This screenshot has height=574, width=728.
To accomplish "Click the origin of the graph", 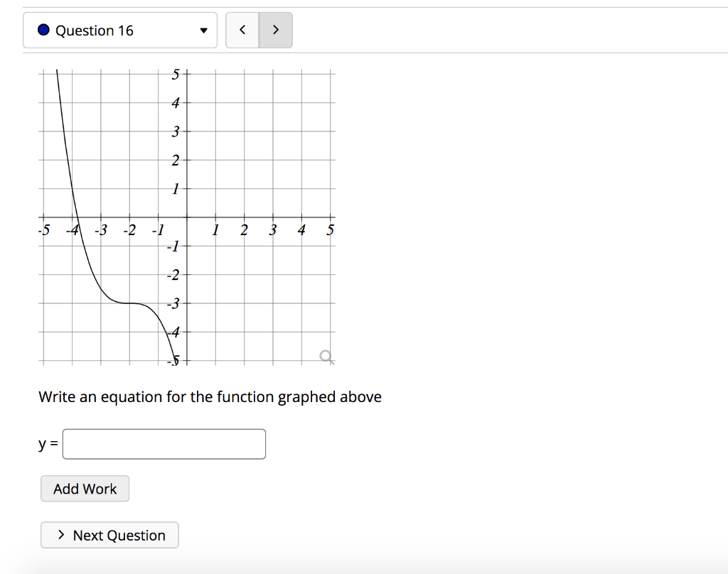I will point(187,217).
